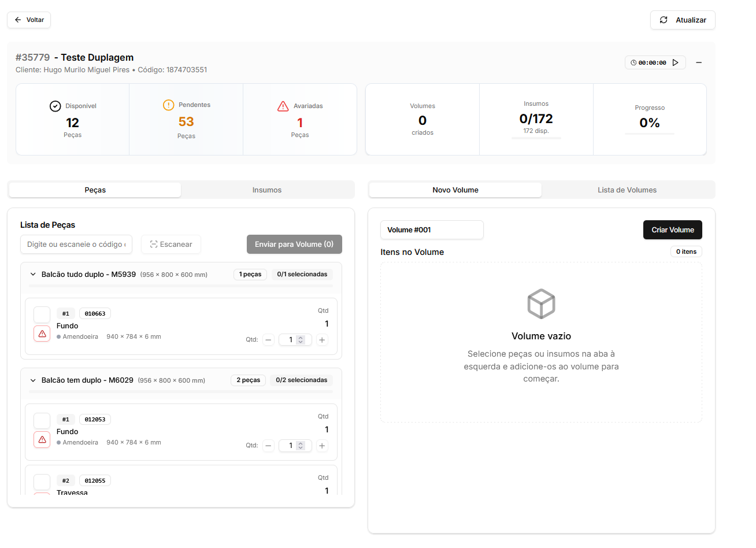Check the box for piece 010663 Fundo
The height and width of the screenshot is (548, 756).
point(42,314)
